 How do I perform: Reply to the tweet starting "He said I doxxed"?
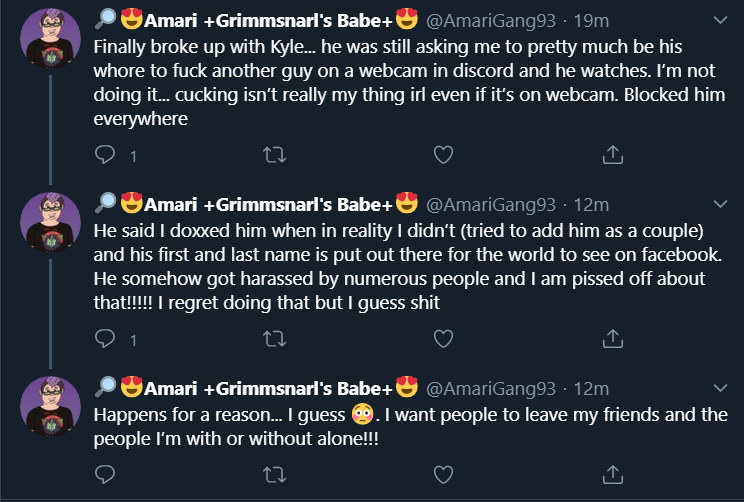(105, 339)
